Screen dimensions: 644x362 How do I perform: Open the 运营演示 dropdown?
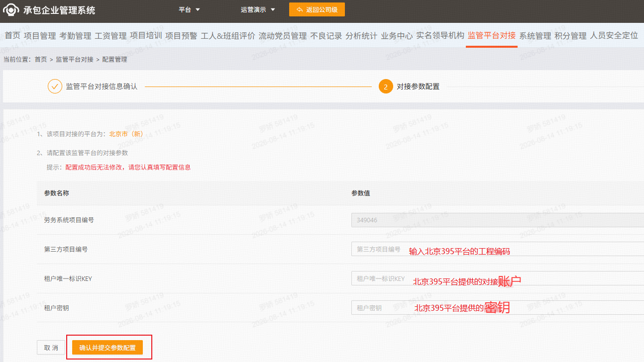tap(258, 10)
